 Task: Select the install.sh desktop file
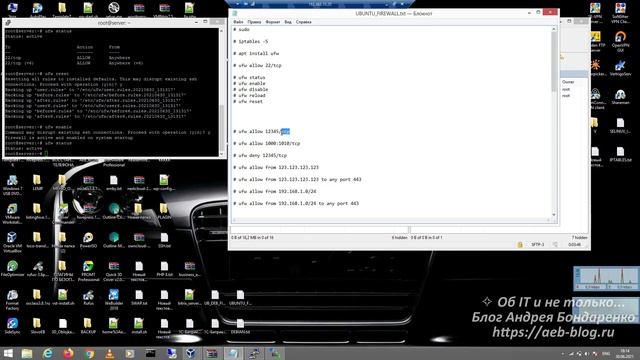click(139, 326)
